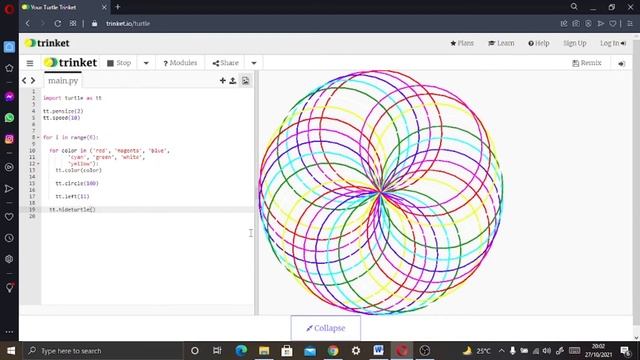
Task: Click the Log In link
Action: 613,43
